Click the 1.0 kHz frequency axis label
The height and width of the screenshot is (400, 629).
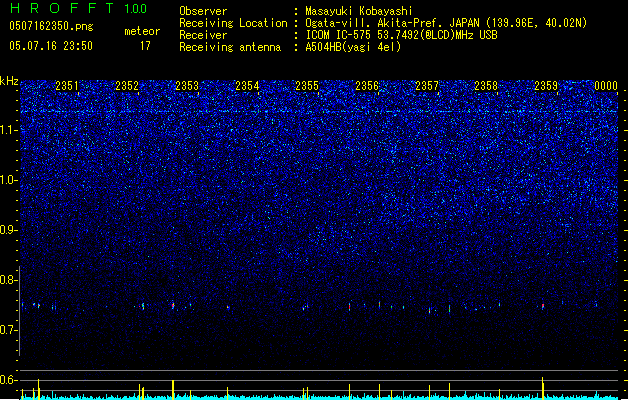coord(9,180)
